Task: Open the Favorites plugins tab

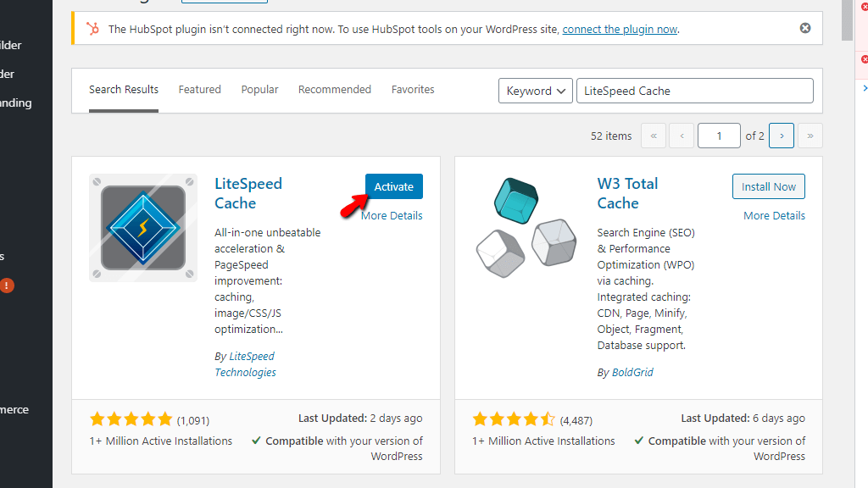Action: [413, 90]
